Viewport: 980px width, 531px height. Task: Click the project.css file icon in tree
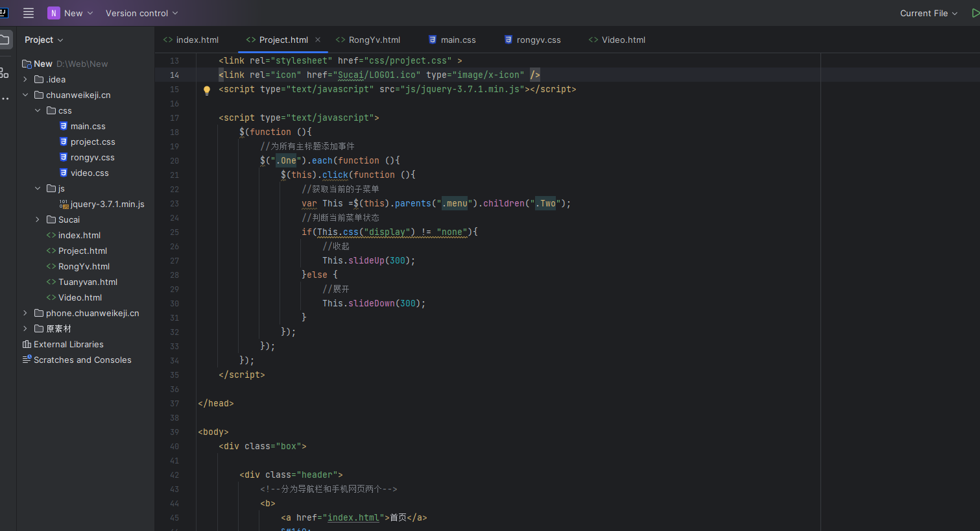click(x=64, y=142)
